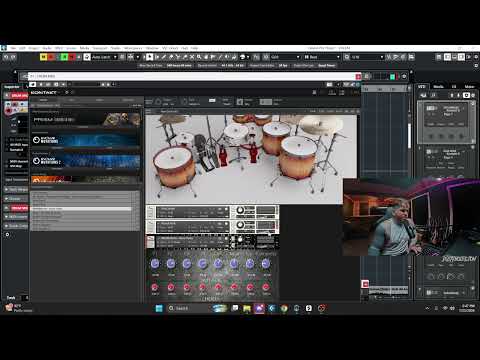This screenshot has height=360, width=480.
Task: Adjust the volume knob of first Kontakt rack instrument
Action: point(240,210)
